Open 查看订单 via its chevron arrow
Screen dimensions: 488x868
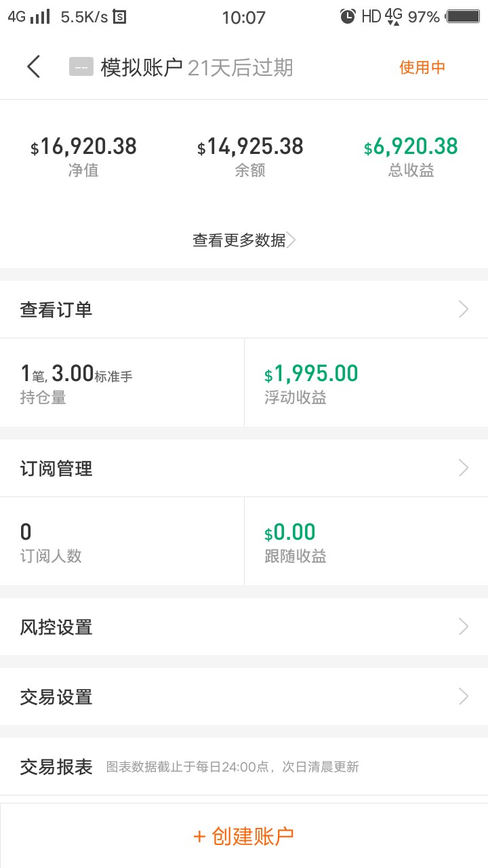click(x=464, y=309)
